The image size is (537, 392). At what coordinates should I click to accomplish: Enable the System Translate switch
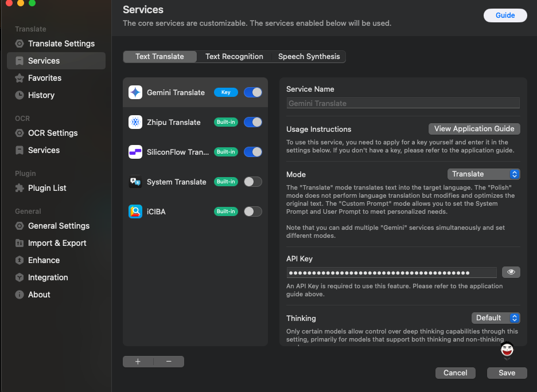(x=253, y=182)
